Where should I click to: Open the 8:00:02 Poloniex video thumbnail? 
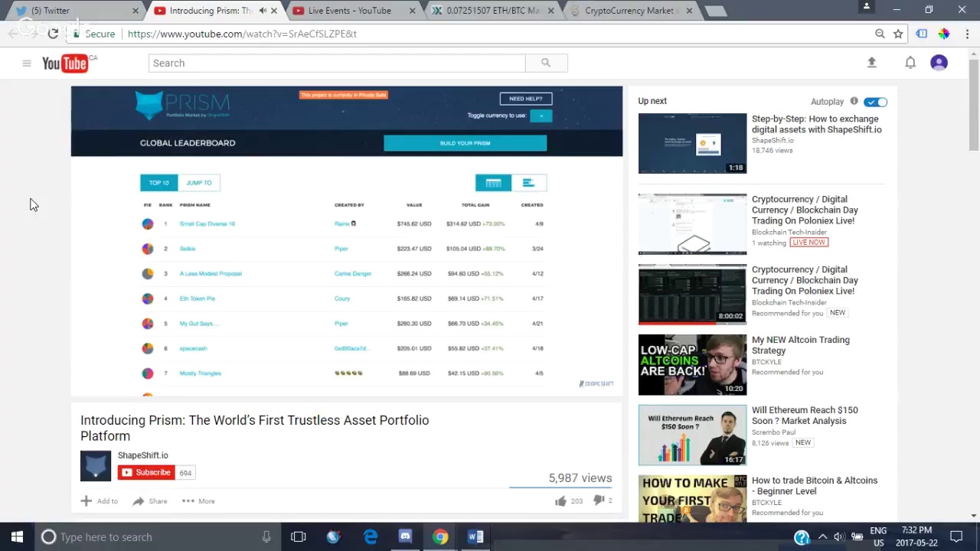tap(692, 295)
